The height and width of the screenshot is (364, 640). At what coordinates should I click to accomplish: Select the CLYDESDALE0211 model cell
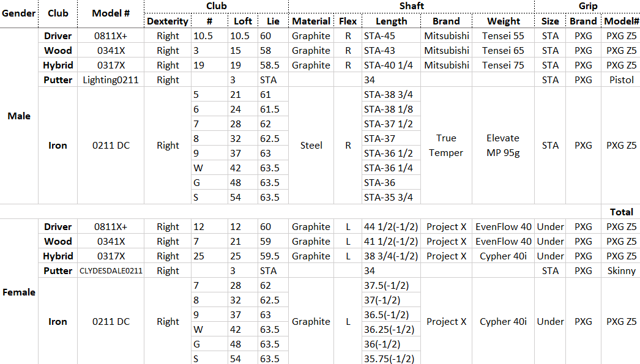[x=111, y=270]
